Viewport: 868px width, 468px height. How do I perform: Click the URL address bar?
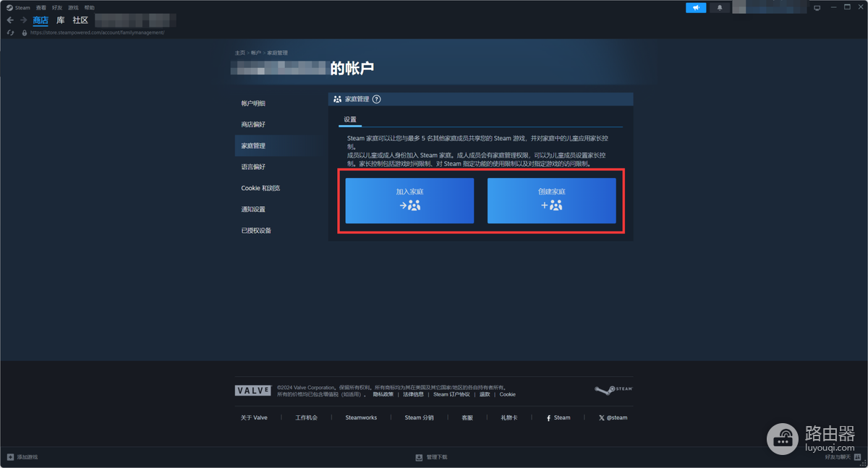coord(97,33)
